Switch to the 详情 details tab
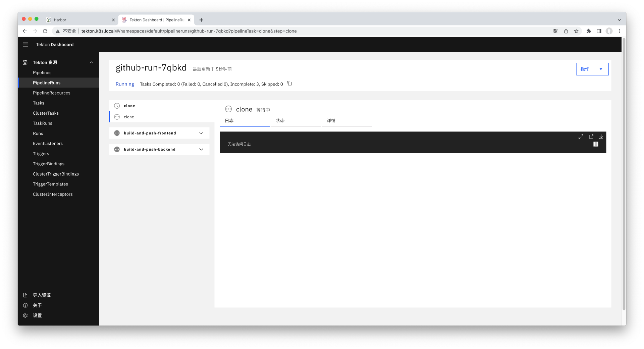This screenshot has height=349, width=644. click(347, 121)
